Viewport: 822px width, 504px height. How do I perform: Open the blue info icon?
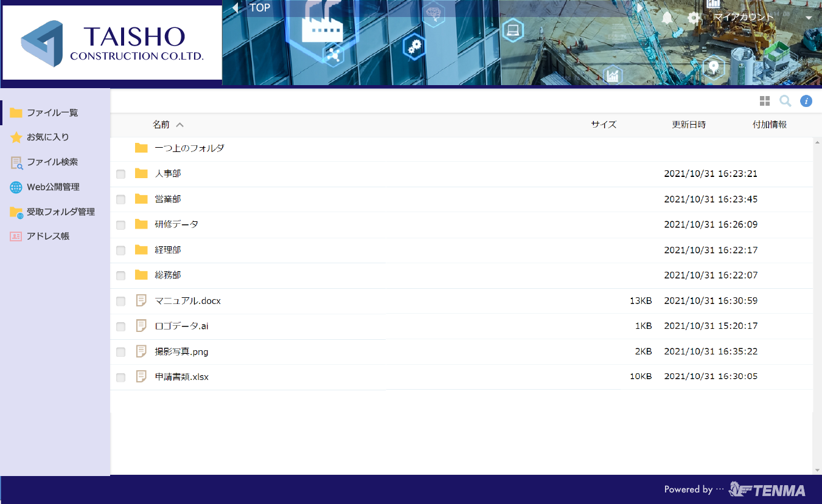click(x=806, y=101)
